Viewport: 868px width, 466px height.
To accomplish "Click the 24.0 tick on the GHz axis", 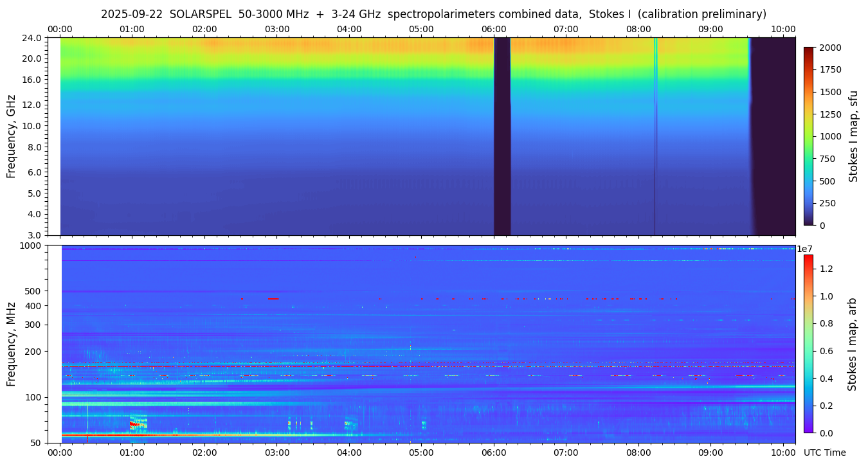I will tap(33, 38).
